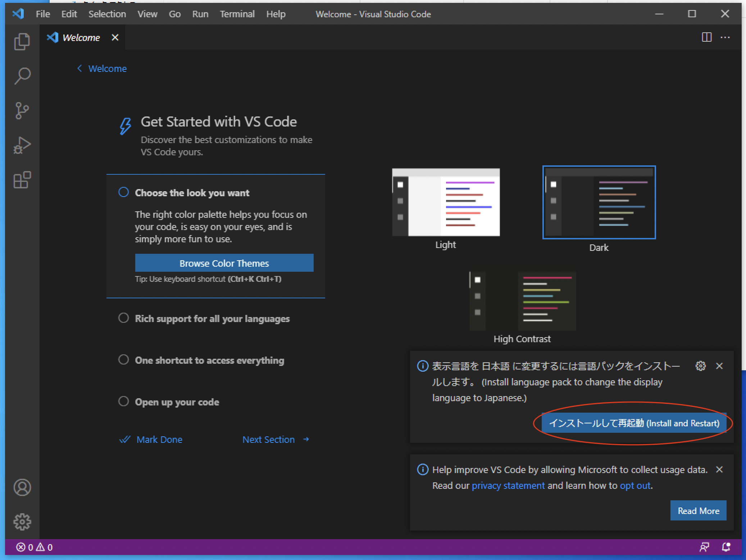The image size is (746, 560).
Task: Open the Manage gear icon in the activity bar
Action: (x=22, y=522)
